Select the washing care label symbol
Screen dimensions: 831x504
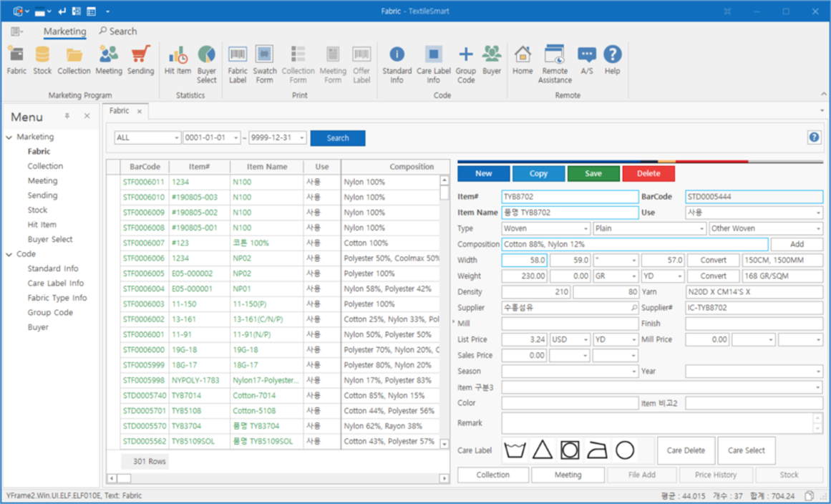point(515,450)
